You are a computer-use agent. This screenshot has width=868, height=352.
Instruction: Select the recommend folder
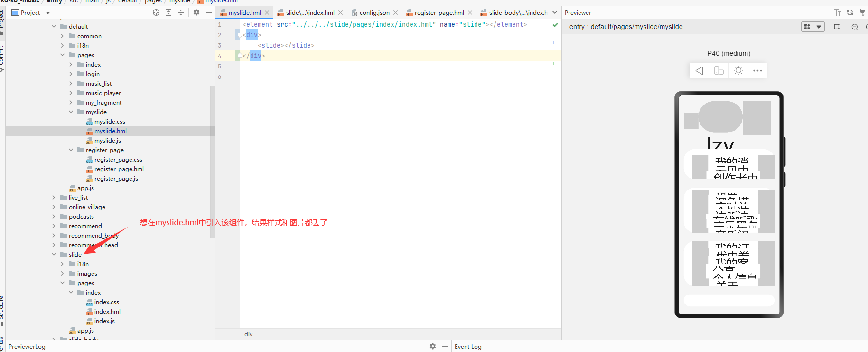click(x=85, y=226)
